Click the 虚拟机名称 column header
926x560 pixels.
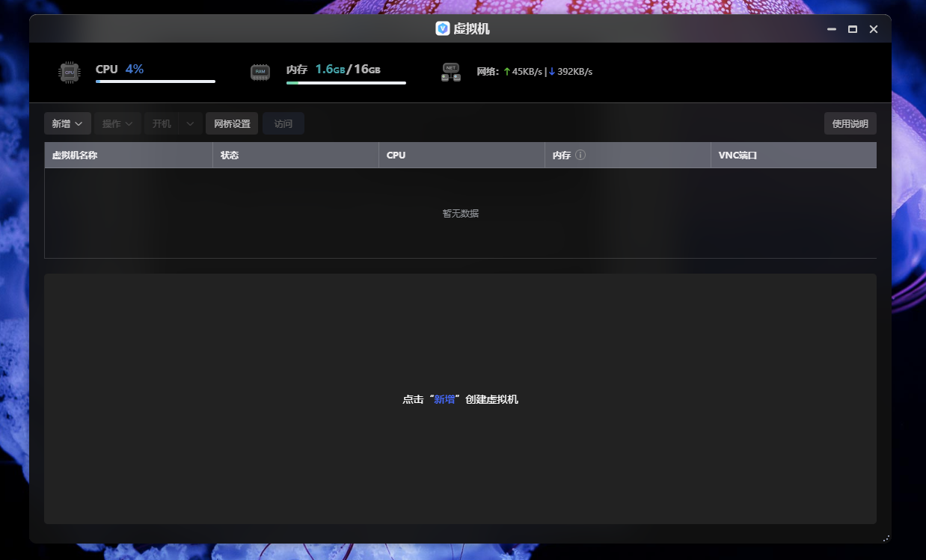click(75, 156)
